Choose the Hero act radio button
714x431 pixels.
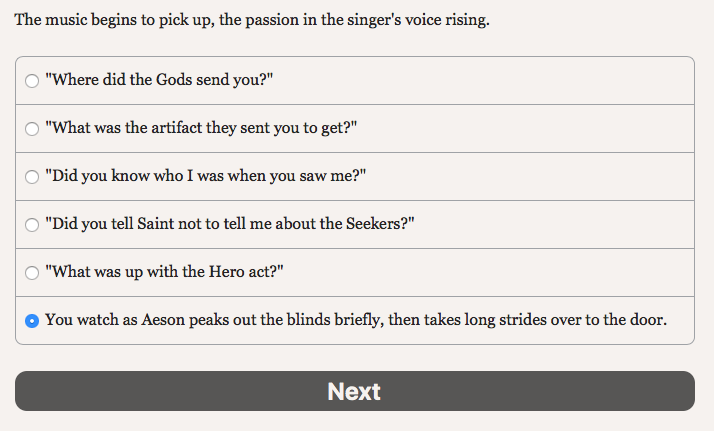click(x=32, y=273)
